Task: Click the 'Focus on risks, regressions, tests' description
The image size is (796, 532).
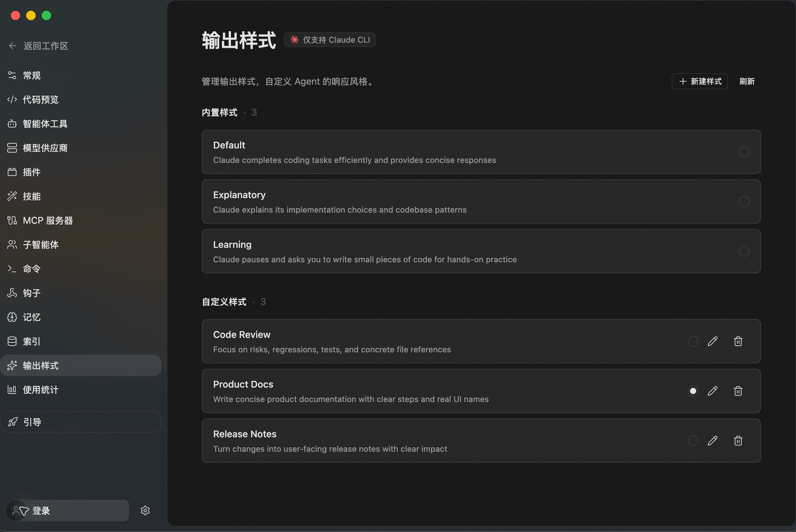Action: [332, 350]
